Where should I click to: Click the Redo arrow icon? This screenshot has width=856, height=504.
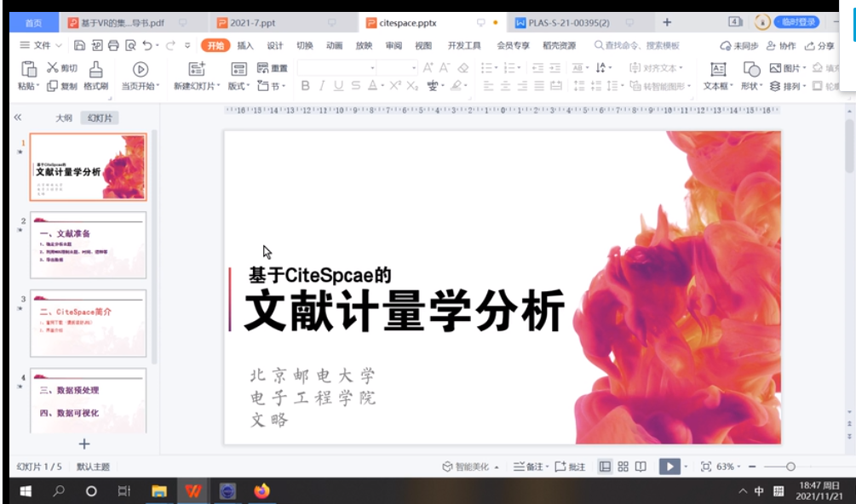coord(170,45)
